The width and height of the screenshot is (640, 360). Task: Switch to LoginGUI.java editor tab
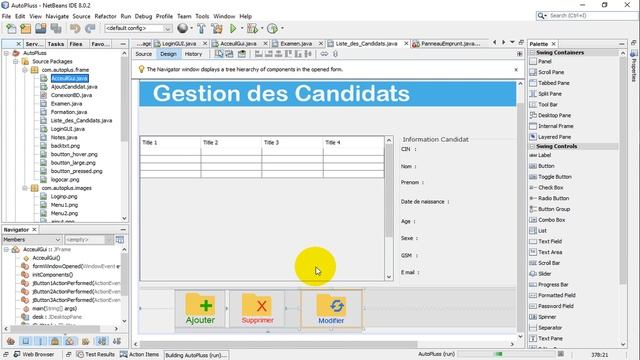click(179, 43)
